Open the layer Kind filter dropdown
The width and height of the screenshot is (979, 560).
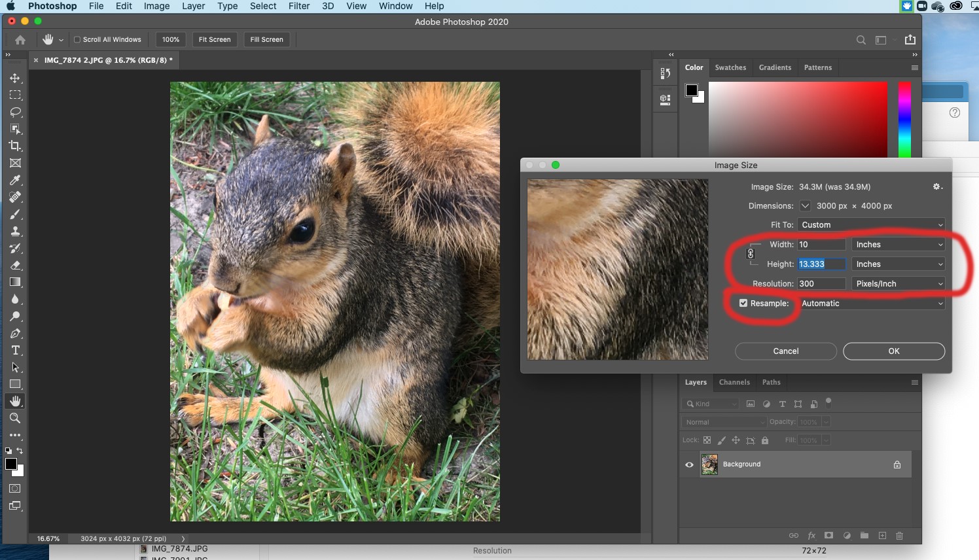coord(711,404)
